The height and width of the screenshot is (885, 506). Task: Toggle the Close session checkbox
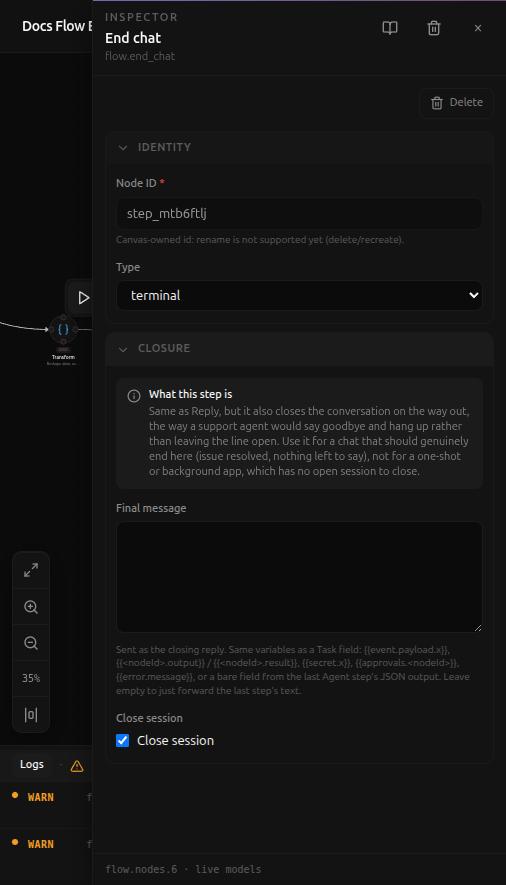(x=122, y=741)
